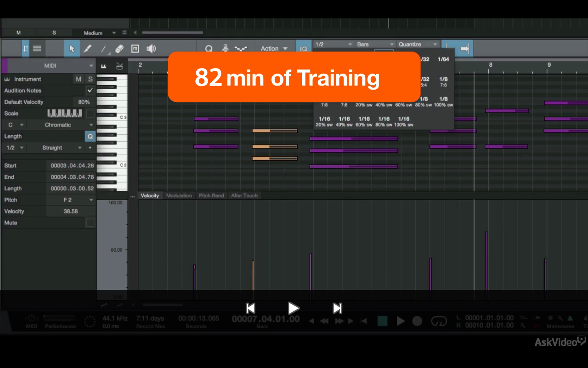Toggle the M button above the editor

coord(19,33)
